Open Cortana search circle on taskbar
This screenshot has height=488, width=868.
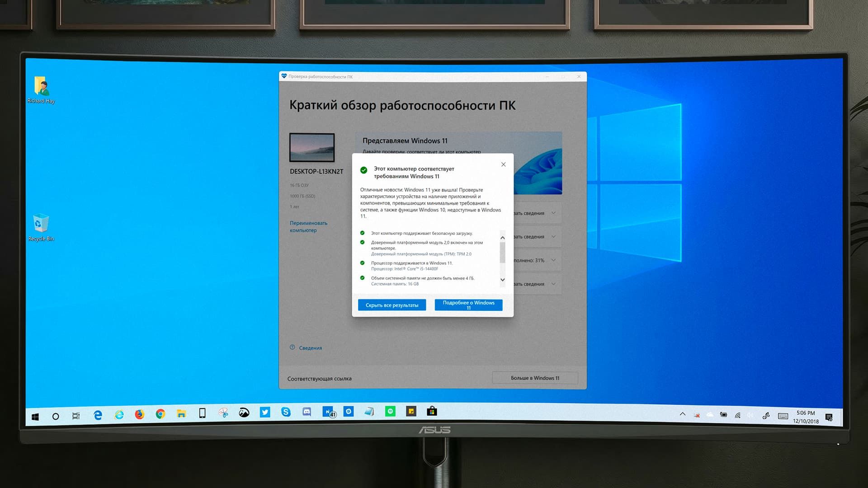coord(56,416)
